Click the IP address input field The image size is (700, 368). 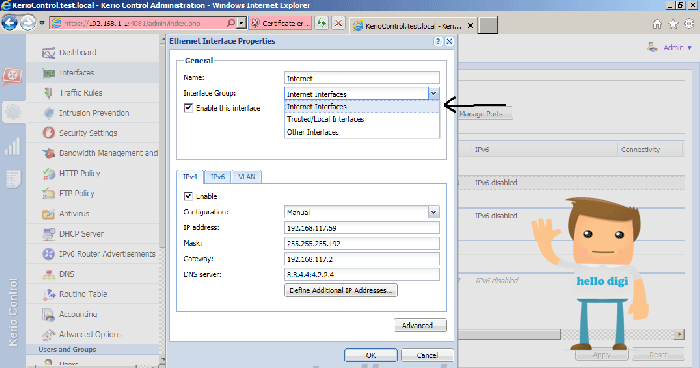coord(362,228)
